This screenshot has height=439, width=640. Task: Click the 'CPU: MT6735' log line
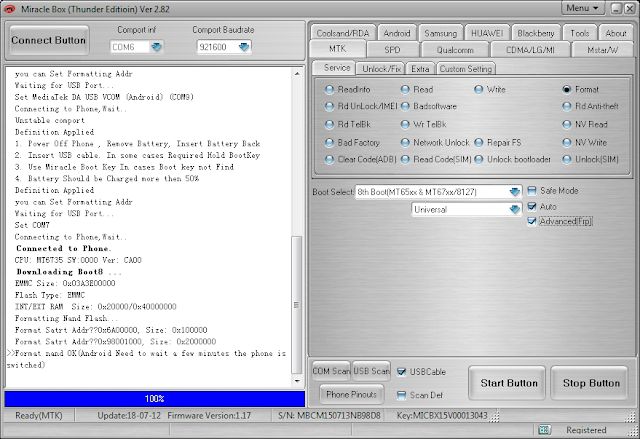[x=78, y=260]
